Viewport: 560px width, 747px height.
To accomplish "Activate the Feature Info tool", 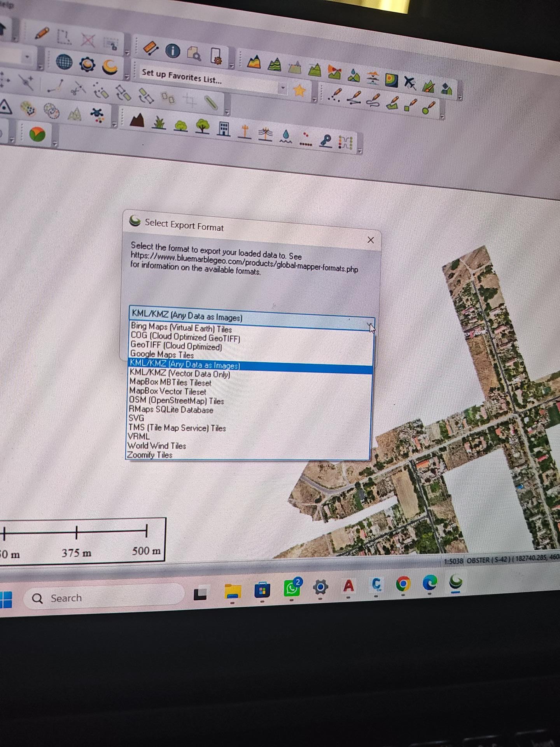I will tap(173, 51).
